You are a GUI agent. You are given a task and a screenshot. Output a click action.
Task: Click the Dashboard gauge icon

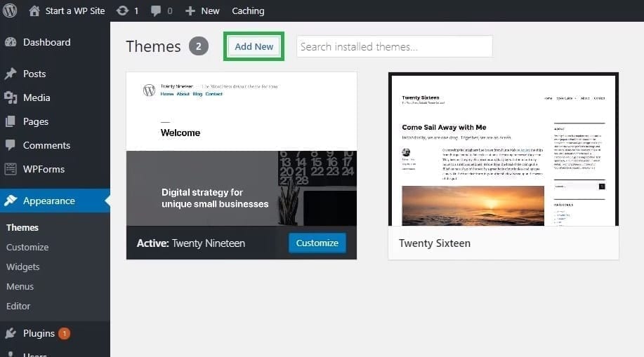click(x=11, y=42)
